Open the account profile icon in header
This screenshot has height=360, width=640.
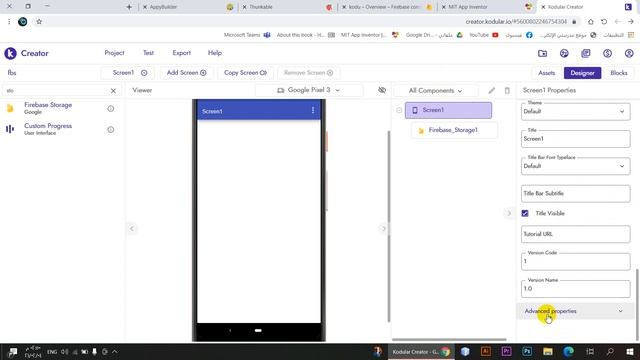[x=629, y=53]
